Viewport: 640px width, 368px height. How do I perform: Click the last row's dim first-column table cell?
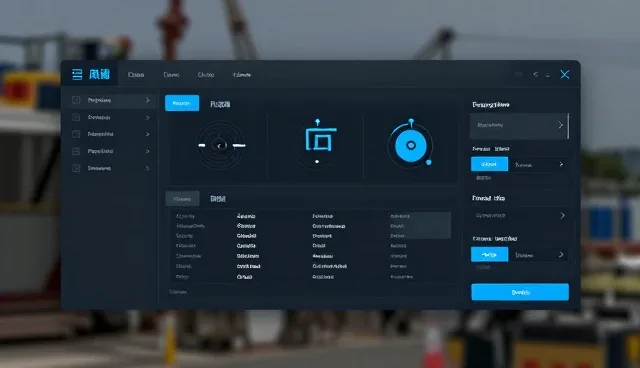182,277
